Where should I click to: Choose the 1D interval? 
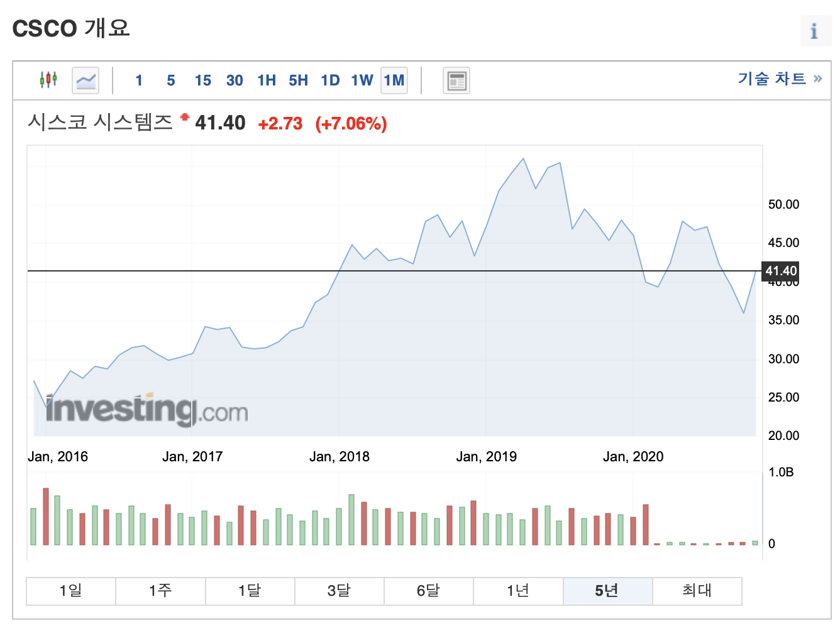point(330,80)
